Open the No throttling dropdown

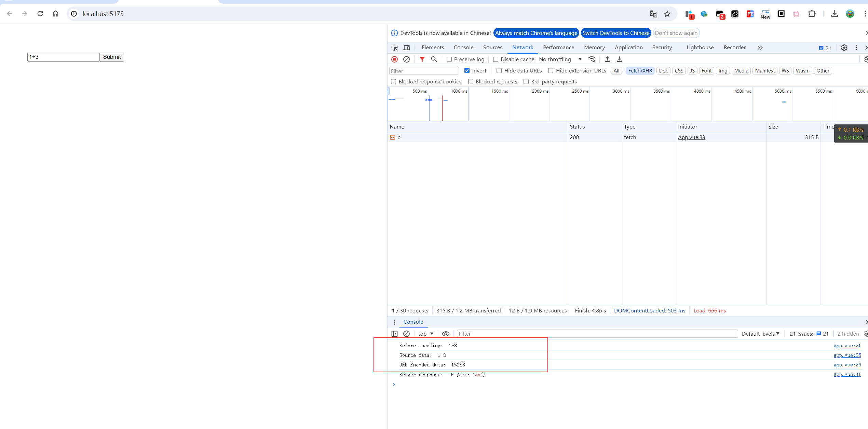click(x=560, y=59)
